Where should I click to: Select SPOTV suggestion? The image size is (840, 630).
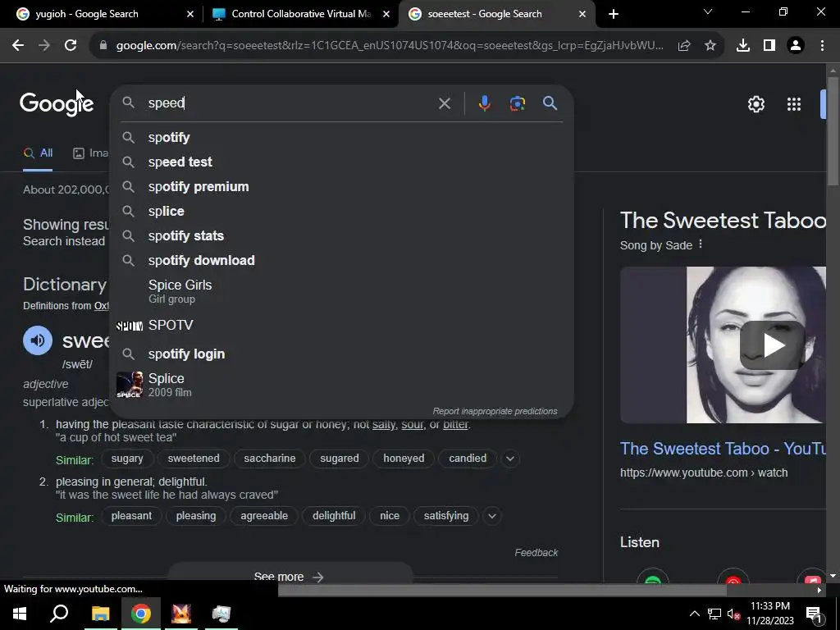click(x=342, y=325)
